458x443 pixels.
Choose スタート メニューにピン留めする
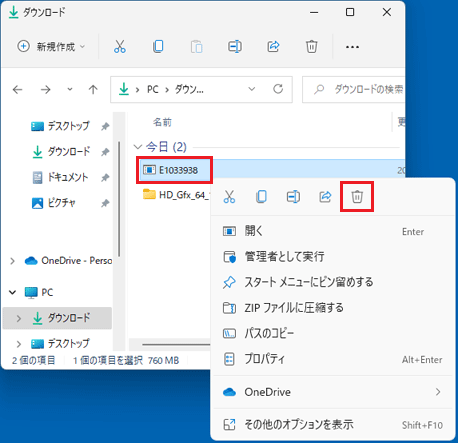coord(333,282)
